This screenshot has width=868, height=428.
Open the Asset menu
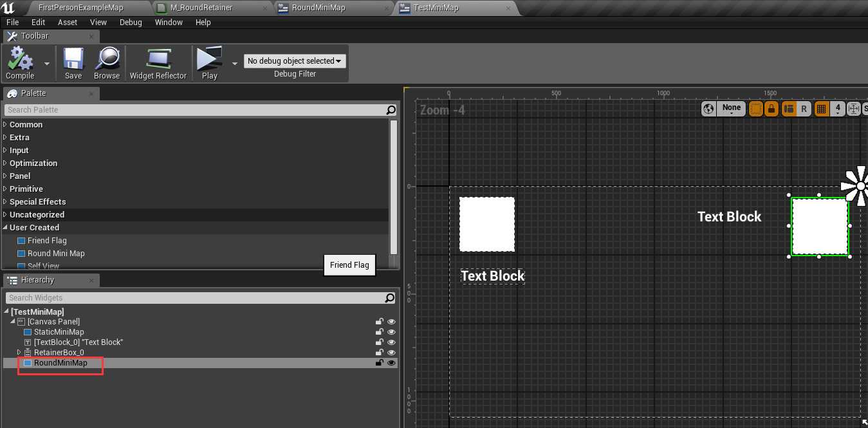68,23
